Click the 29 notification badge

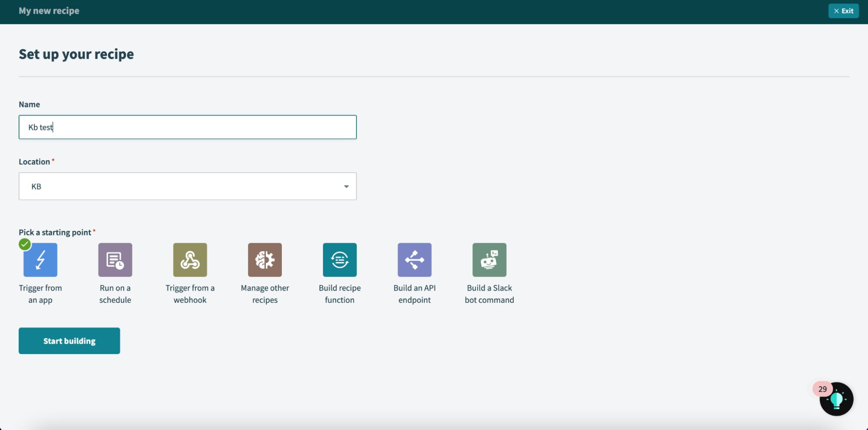click(x=822, y=389)
